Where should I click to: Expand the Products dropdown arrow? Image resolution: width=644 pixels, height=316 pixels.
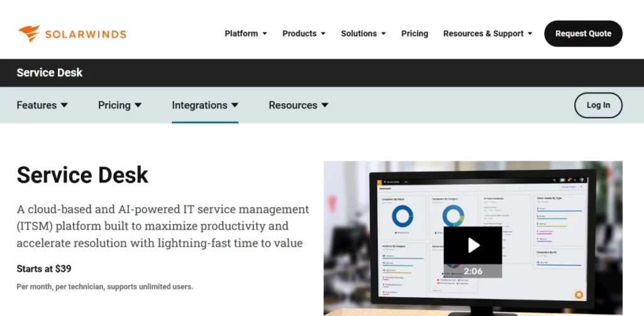pos(323,34)
